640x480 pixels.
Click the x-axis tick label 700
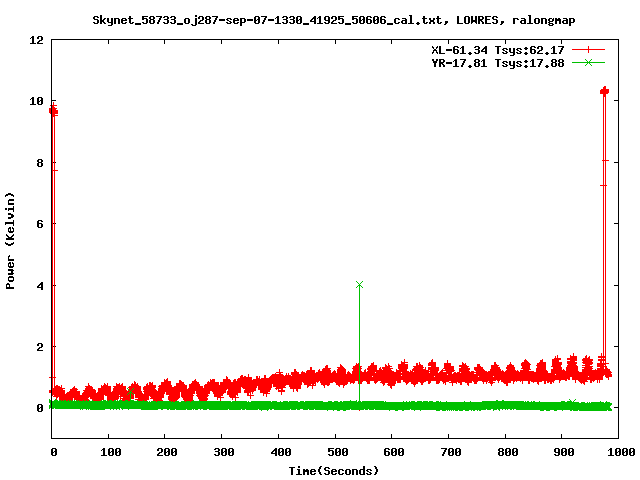tap(450, 452)
